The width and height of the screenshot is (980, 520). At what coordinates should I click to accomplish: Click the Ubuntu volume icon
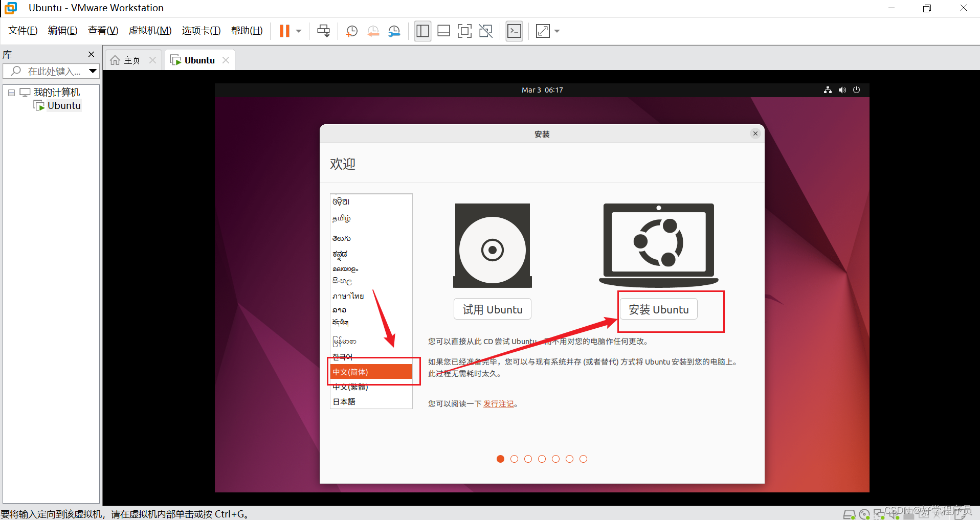[x=842, y=90]
